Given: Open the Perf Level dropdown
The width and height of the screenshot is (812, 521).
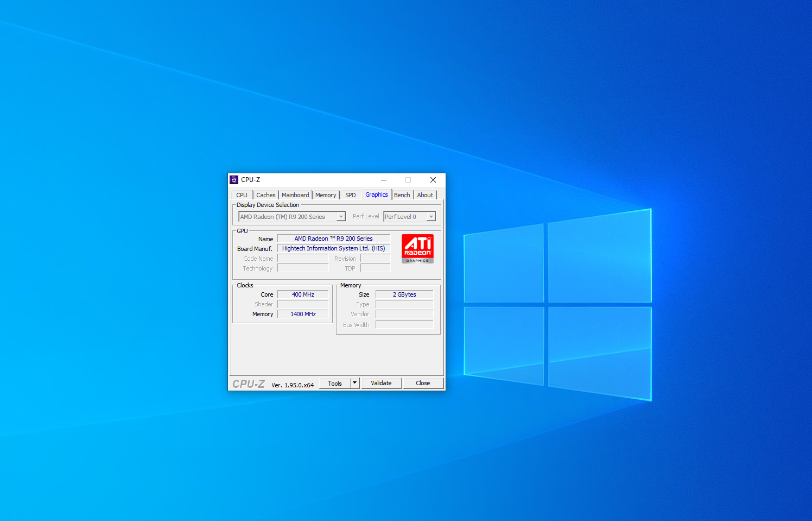Looking at the screenshot, I should [x=409, y=217].
